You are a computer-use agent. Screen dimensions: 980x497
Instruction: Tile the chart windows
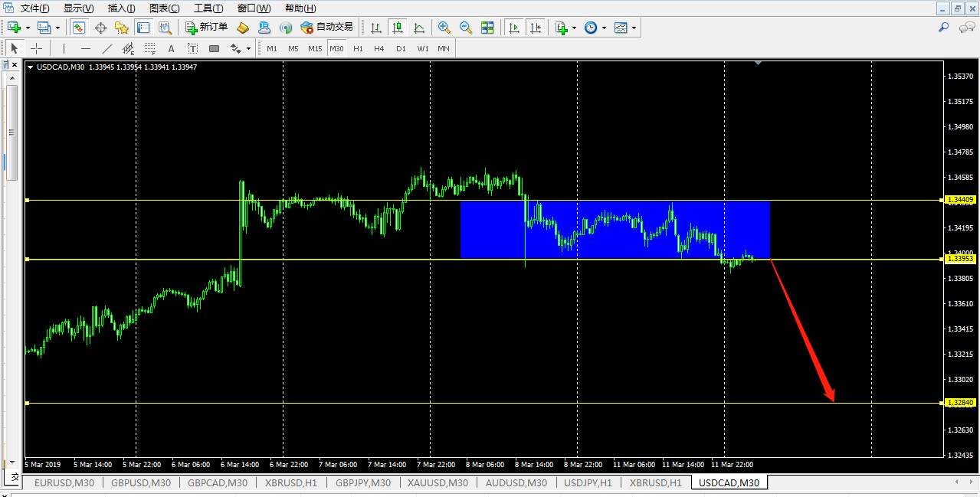487,28
